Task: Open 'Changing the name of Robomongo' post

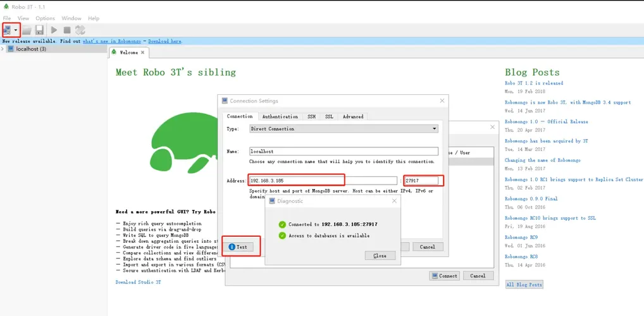Action: [543, 160]
